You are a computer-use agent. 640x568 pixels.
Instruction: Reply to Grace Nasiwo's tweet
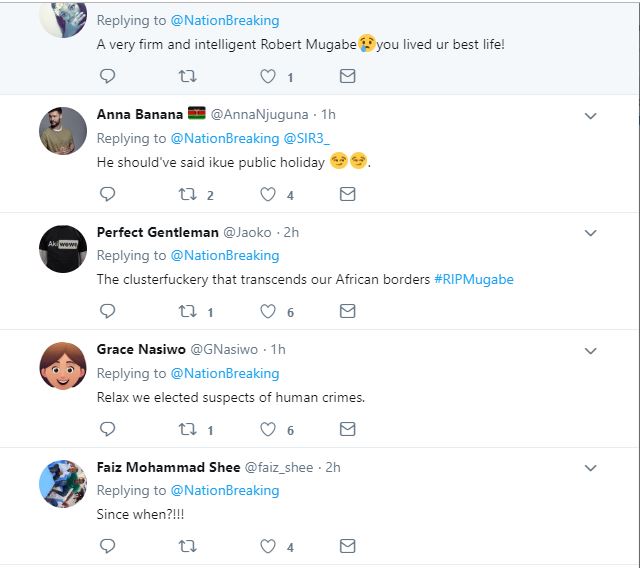(x=108, y=429)
